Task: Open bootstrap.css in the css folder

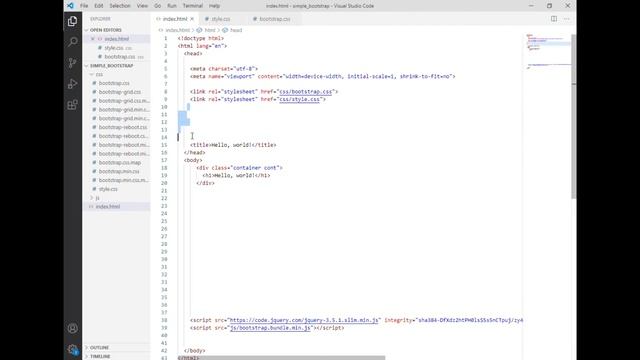Action: click(x=114, y=83)
